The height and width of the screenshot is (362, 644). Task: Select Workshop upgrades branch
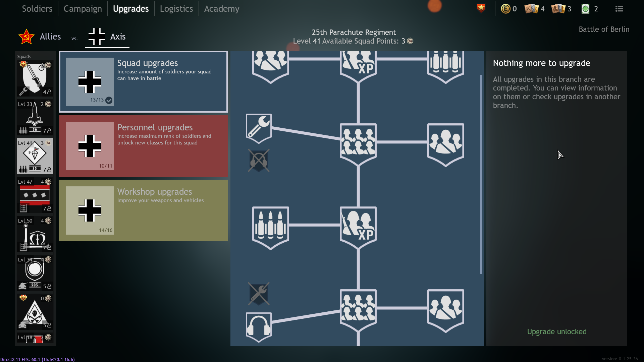(143, 210)
